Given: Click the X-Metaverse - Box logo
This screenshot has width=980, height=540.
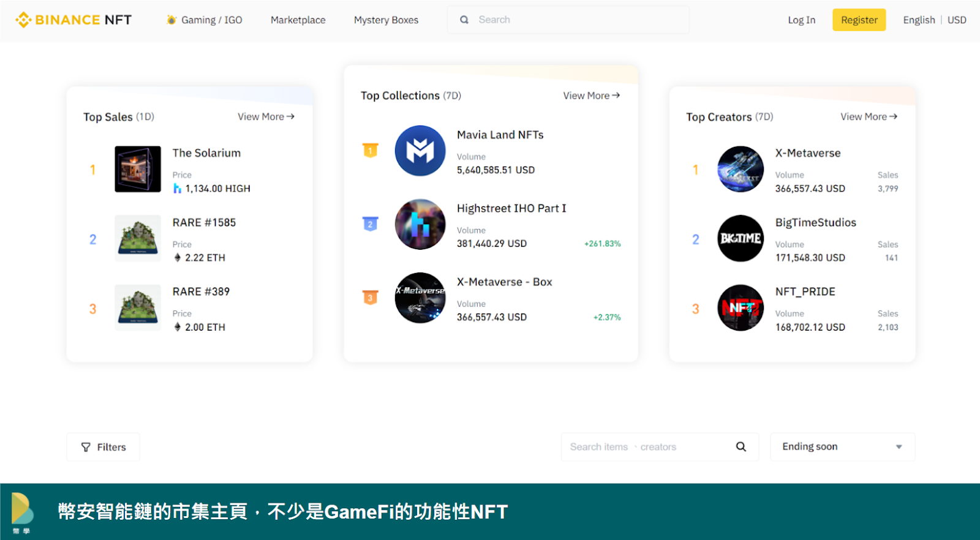Looking at the screenshot, I should tap(420, 298).
